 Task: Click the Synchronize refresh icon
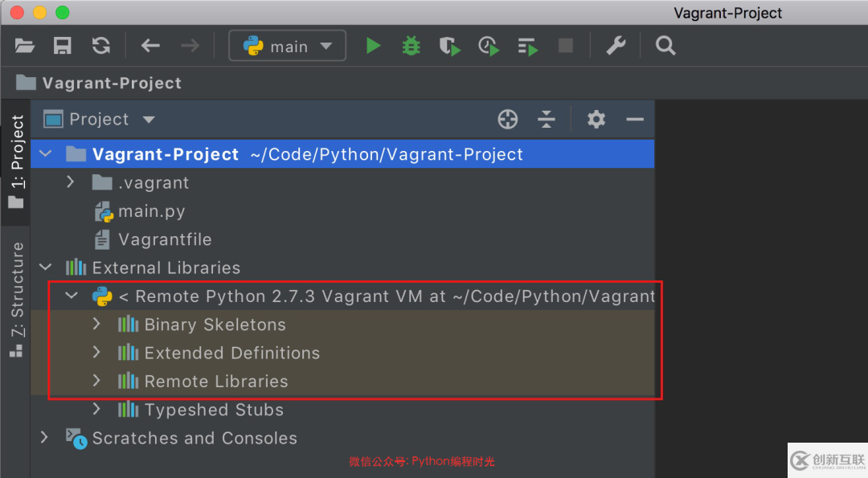[101, 46]
